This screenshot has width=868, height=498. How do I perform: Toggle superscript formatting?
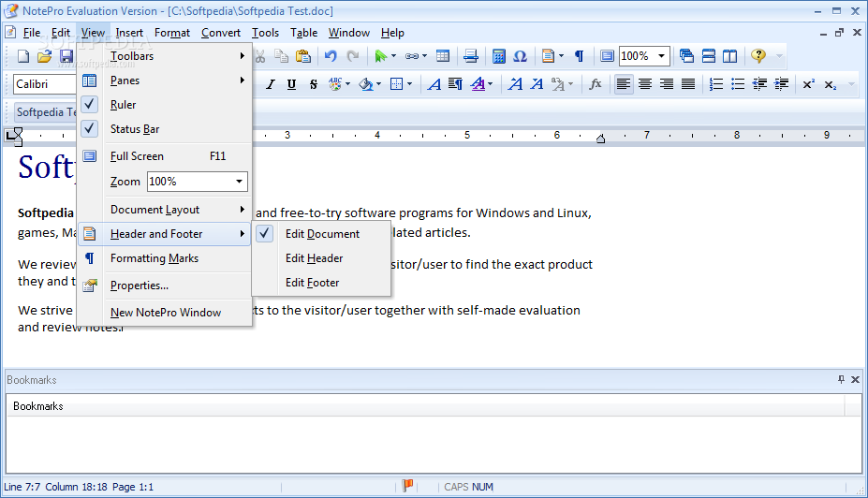click(x=809, y=84)
